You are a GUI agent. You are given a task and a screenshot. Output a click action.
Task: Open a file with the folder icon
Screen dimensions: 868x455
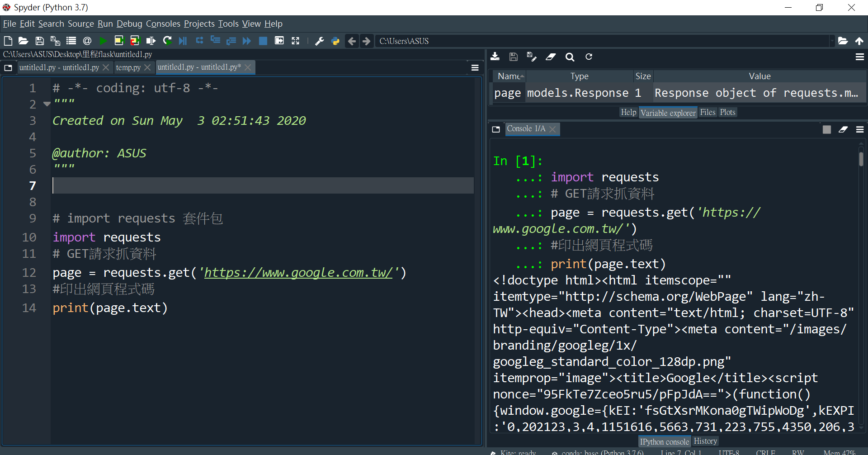(24, 41)
